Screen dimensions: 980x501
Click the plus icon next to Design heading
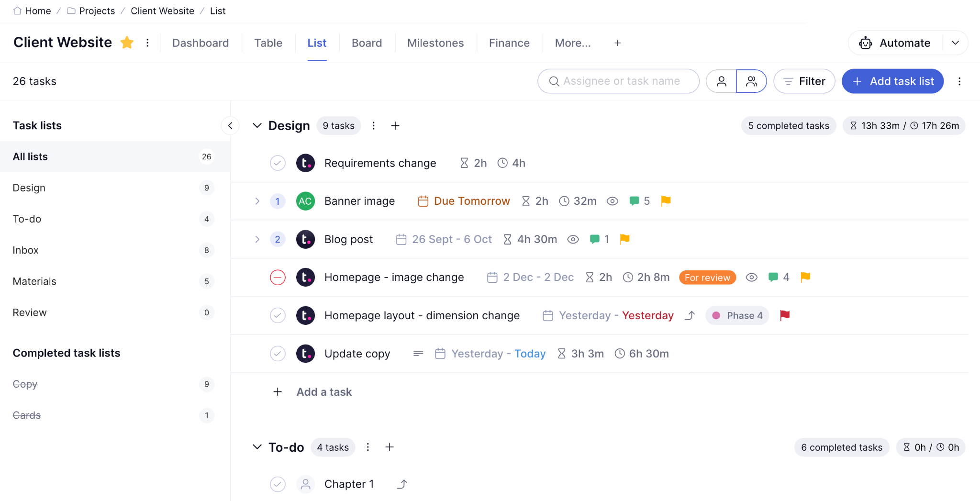(395, 126)
